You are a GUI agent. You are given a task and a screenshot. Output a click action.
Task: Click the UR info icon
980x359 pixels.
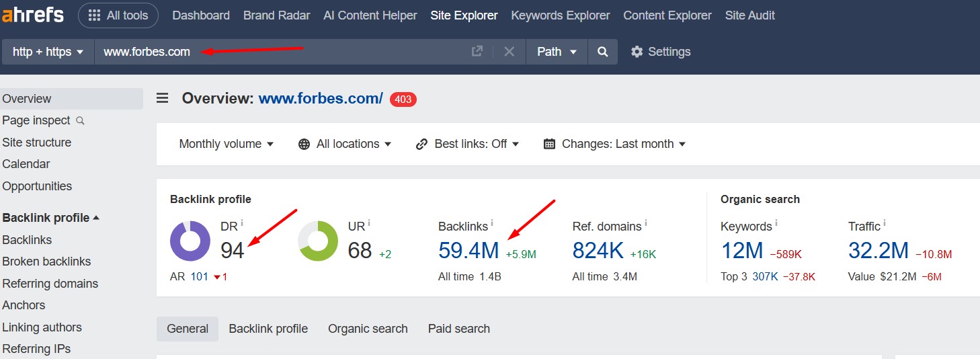369,223
